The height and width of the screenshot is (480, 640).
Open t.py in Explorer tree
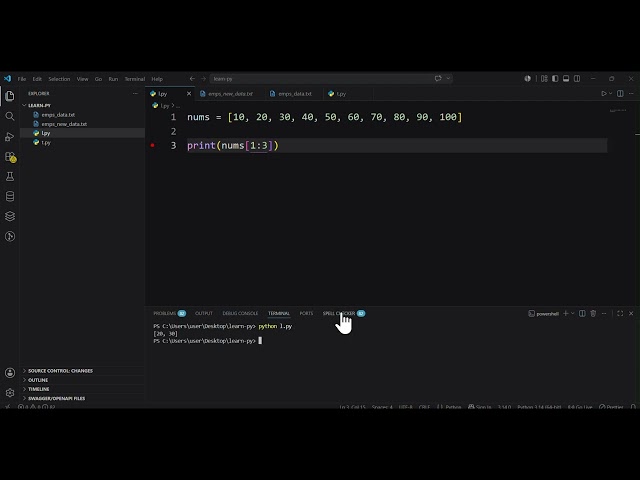[82, 142]
